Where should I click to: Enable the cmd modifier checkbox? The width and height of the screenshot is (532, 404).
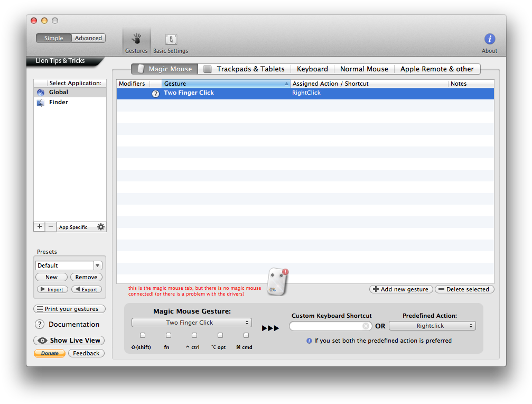[246, 335]
